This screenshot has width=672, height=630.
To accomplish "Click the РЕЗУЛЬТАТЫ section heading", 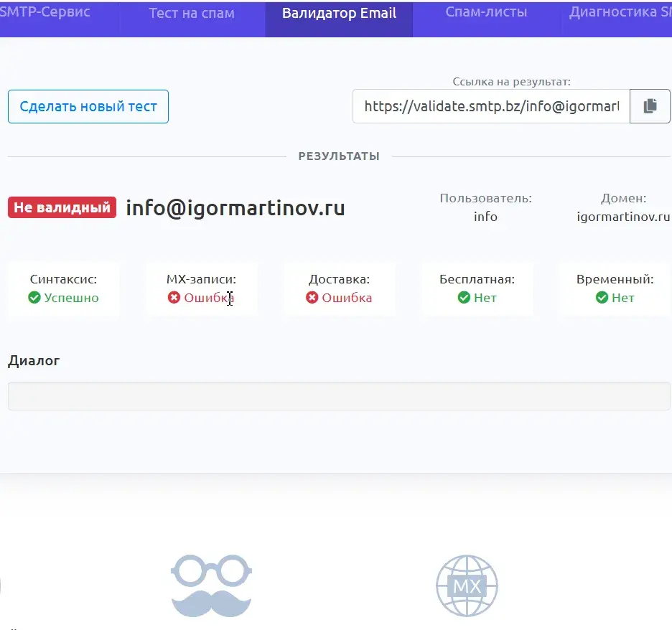I will tap(339, 156).
